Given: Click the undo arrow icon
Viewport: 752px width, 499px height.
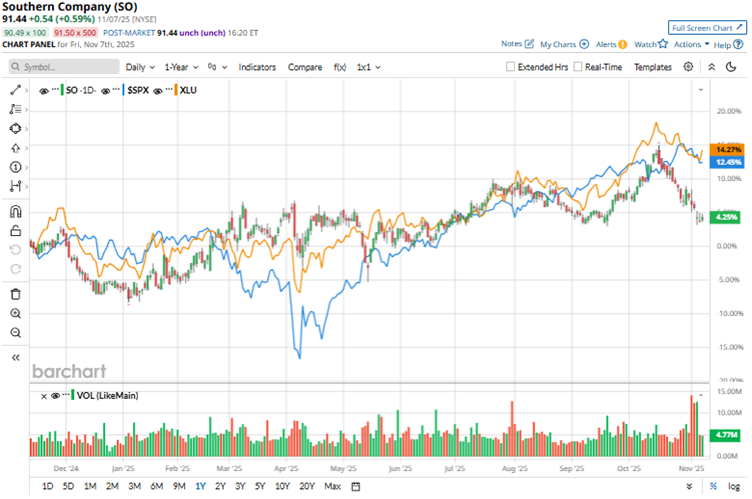Looking at the screenshot, I should coord(15,250).
